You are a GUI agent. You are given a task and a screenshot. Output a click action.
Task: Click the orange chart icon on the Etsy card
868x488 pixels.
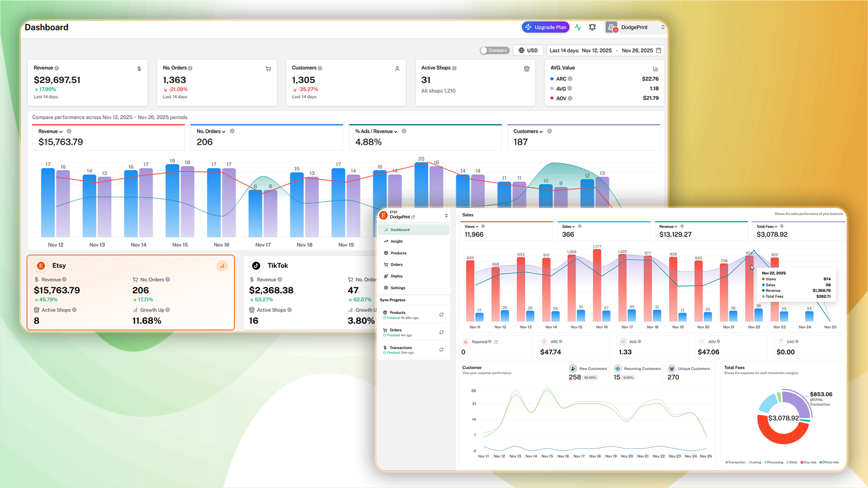click(222, 266)
